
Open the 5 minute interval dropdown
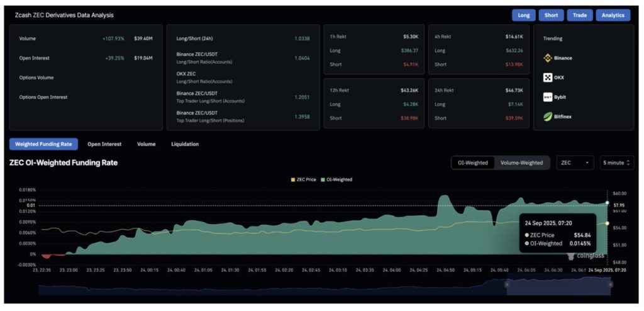[x=616, y=162]
